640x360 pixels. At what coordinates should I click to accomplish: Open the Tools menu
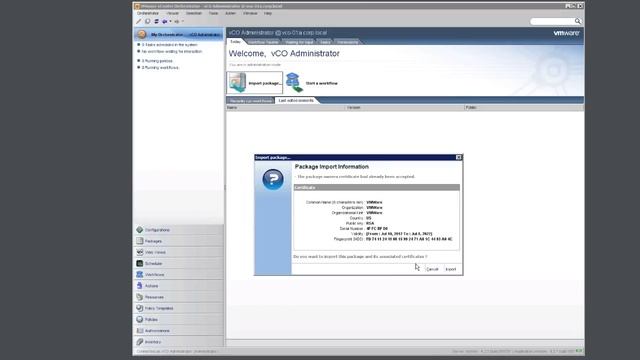click(x=213, y=13)
